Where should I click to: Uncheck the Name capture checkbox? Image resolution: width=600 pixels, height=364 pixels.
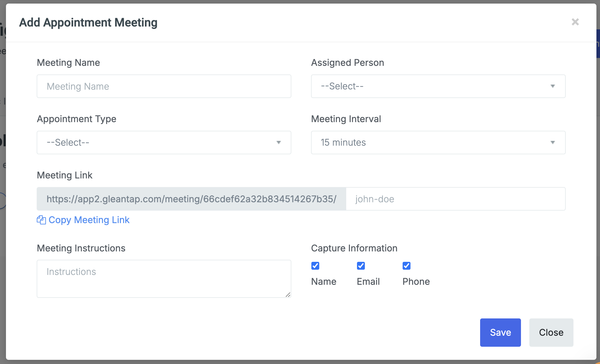point(315,266)
